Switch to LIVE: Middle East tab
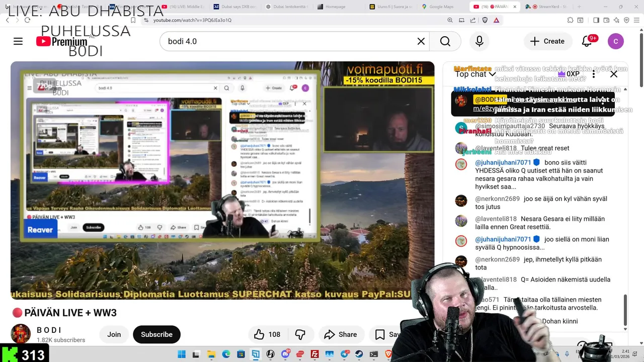 (184, 7)
